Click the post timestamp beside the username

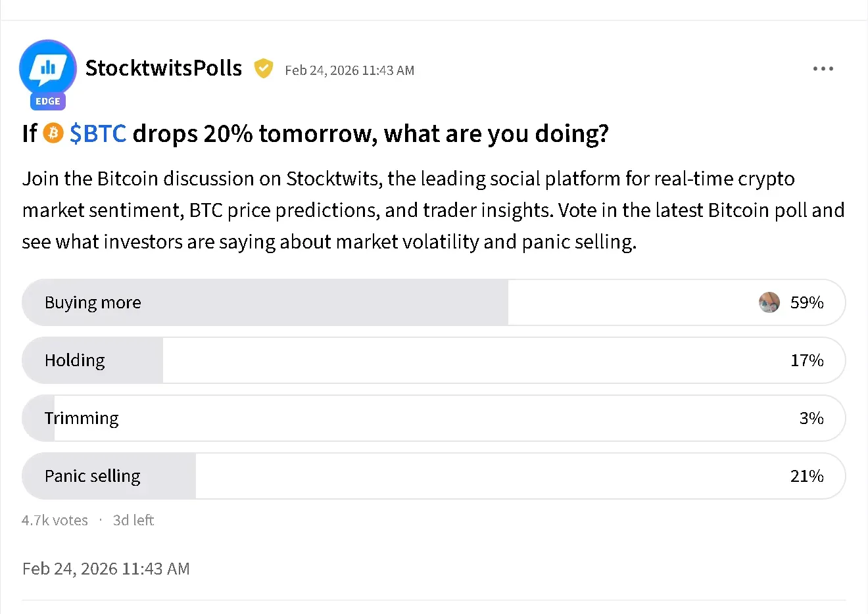[x=349, y=70]
